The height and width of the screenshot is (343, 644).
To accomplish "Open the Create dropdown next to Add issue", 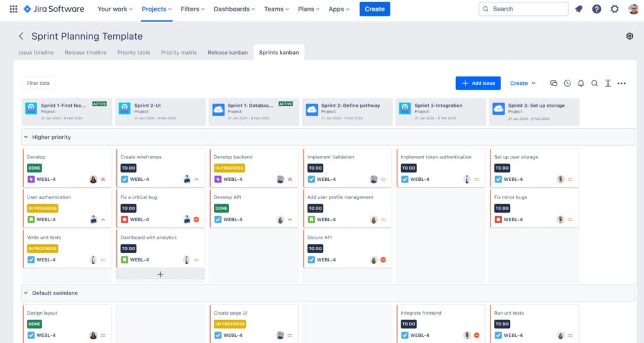I will 523,84.
